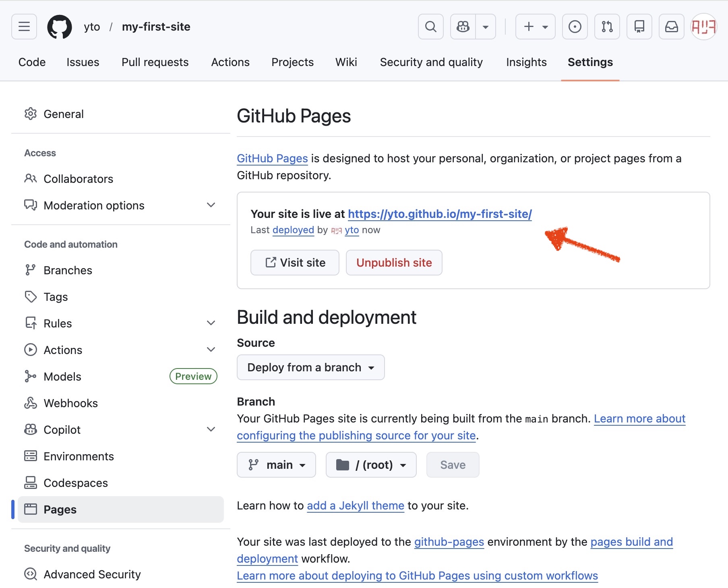Expand the sidebar Actions chevron
Screen dimensions: 728x588
[211, 350]
